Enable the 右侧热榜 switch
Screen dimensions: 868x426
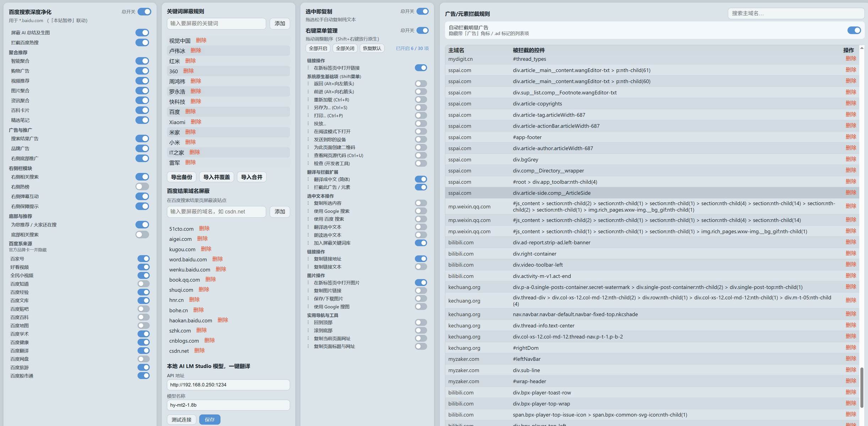(x=142, y=187)
